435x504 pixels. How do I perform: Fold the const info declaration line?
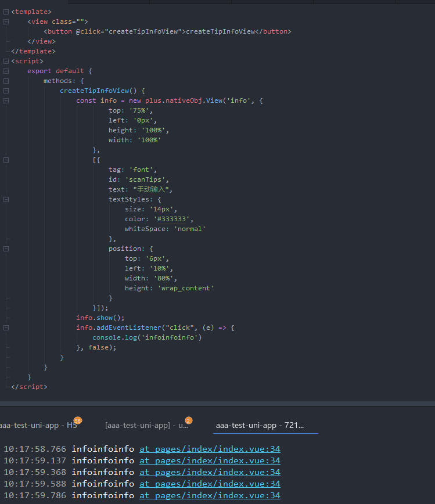[6, 100]
